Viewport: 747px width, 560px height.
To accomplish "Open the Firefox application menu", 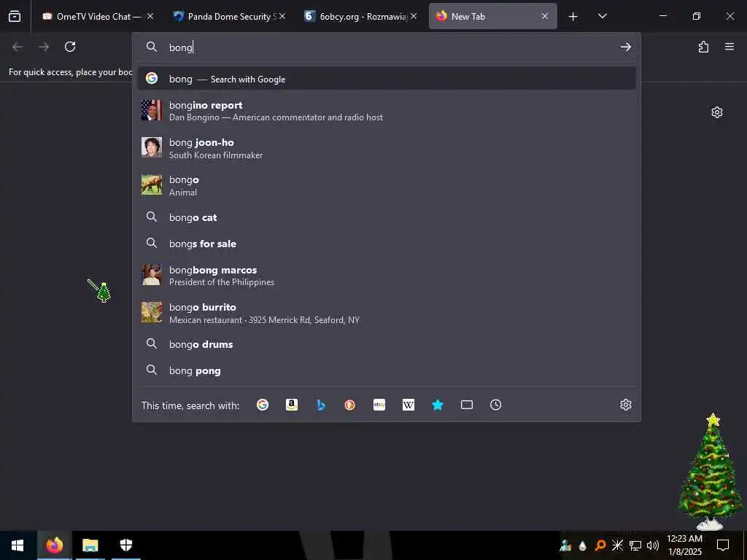I will [729, 47].
